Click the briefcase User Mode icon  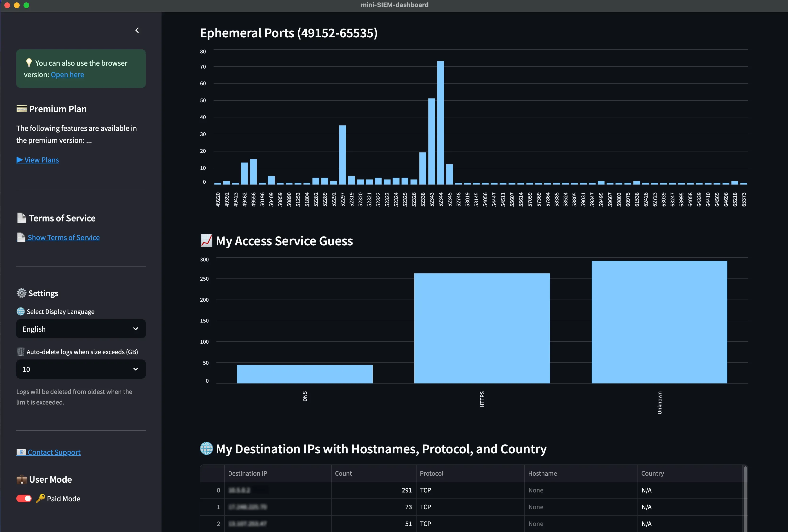(x=21, y=480)
